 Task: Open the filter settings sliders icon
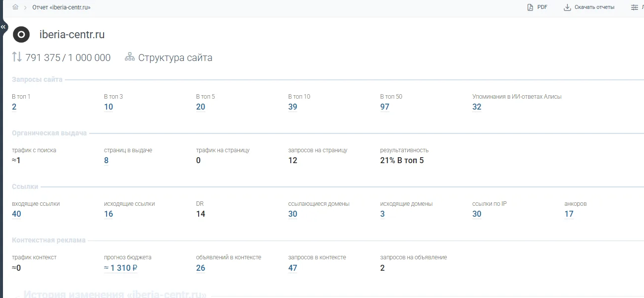coord(635,7)
